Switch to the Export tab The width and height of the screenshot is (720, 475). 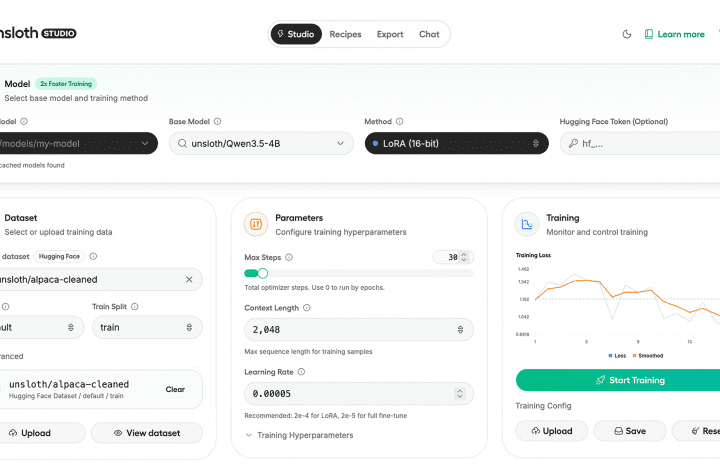pyautogui.click(x=390, y=34)
